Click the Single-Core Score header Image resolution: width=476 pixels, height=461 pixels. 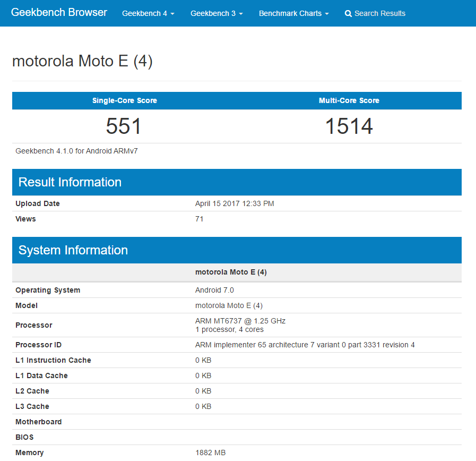pos(125,100)
